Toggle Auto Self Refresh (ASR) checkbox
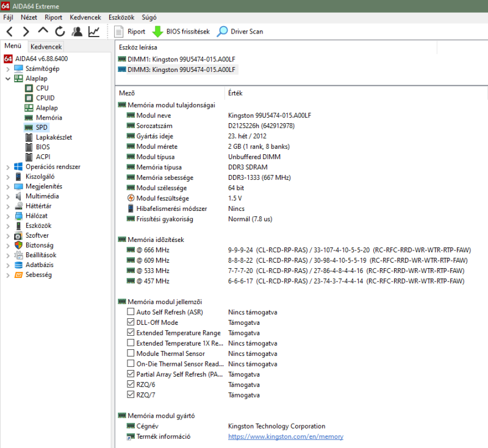Image resolution: width=488 pixels, height=448 pixels. (x=131, y=311)
